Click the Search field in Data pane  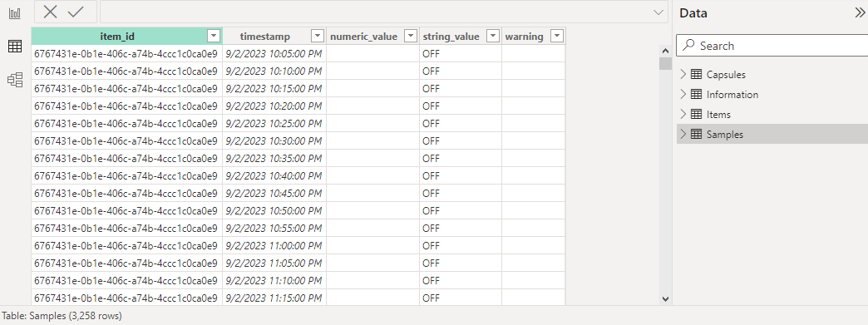pyautogui.click(x=772, y=46)
